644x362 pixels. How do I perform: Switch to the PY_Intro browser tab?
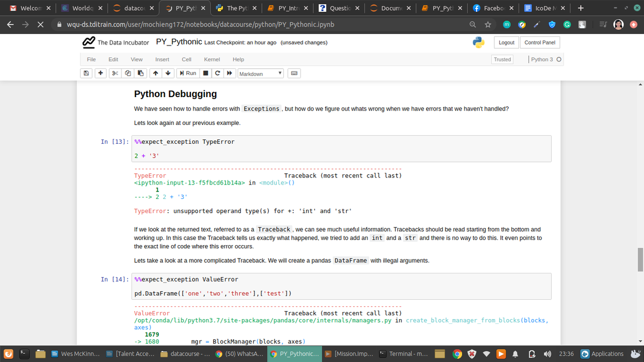click(287, 9)
